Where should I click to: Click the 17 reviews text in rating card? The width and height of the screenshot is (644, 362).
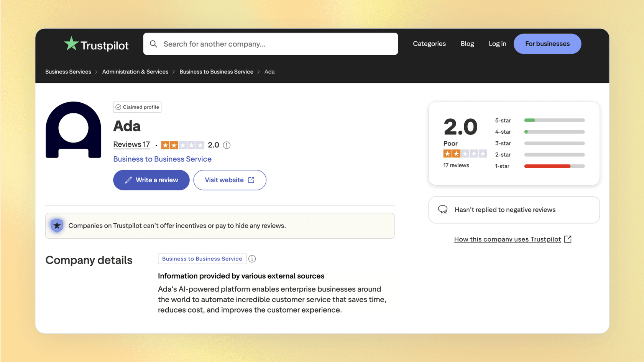[456, 165]
